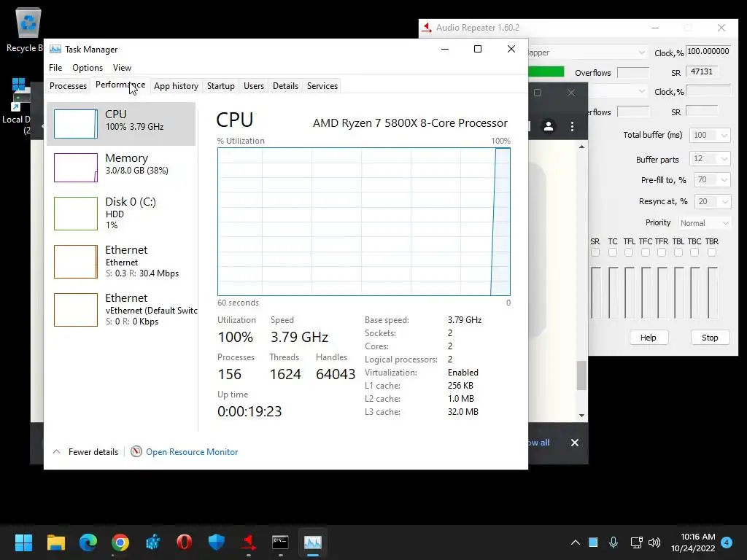Screen dimensions: 747x560
Task: Toggle the TFL channel checkbox
Action: click(629, 252)
